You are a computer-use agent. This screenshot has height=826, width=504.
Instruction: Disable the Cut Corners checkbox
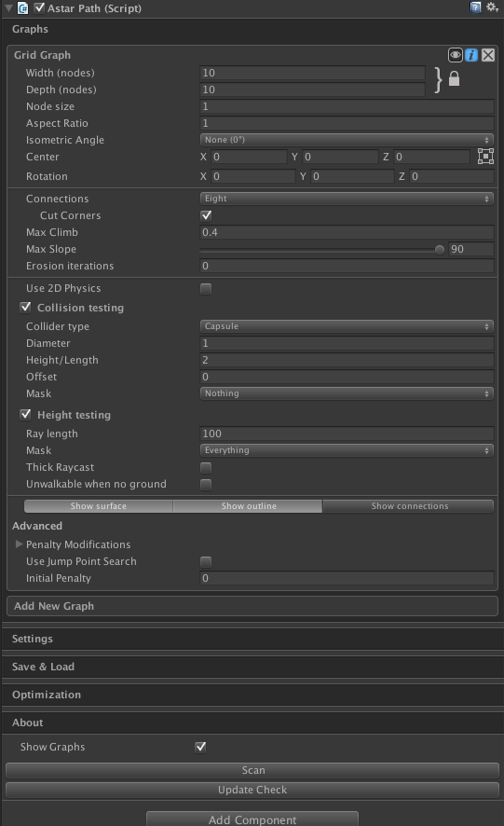(x=206, y=215)
